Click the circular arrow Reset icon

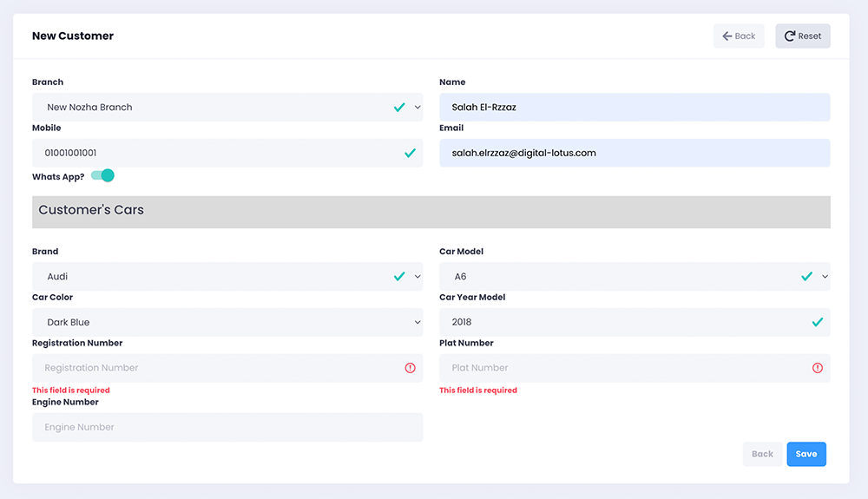point(790,36)
